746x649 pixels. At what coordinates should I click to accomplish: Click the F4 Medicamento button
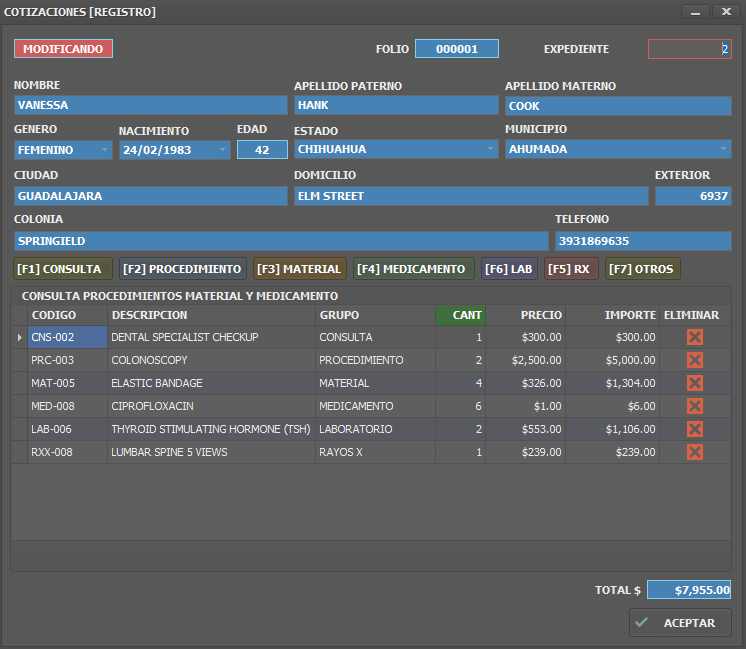pos(414,269)
